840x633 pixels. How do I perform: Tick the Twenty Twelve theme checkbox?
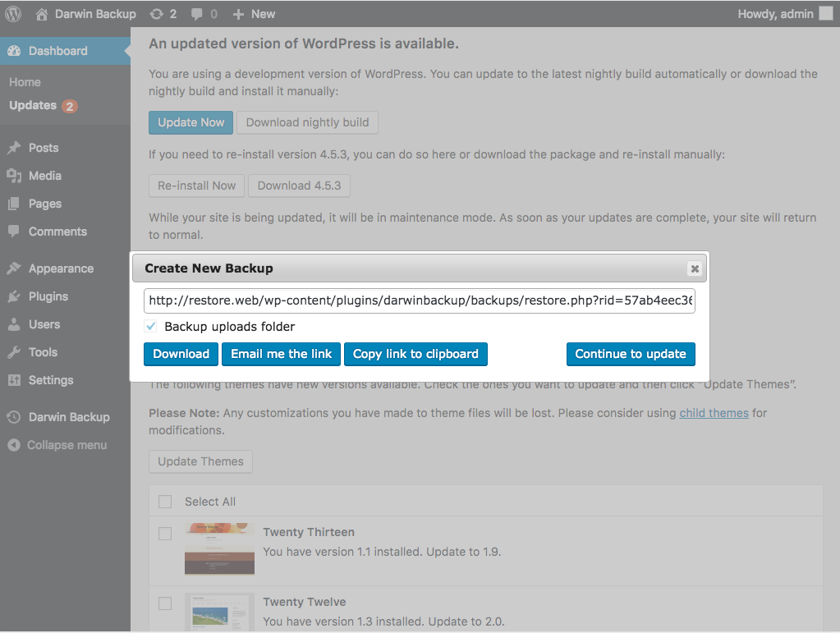tap(165, 603)
